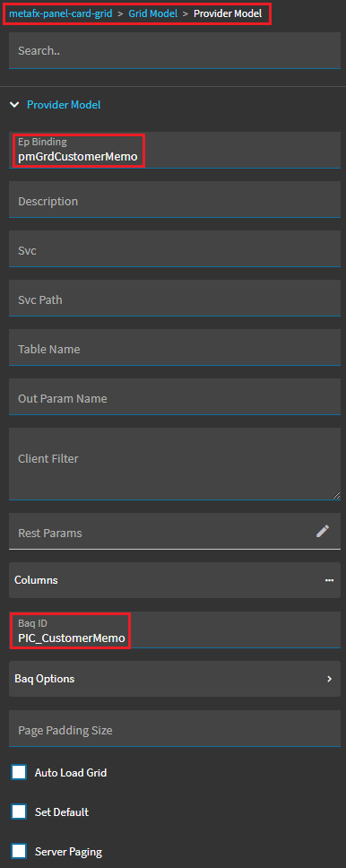Open the Columns ellipsis menu icon
This screenshot has width=346, height=868.
pos(329,580)
